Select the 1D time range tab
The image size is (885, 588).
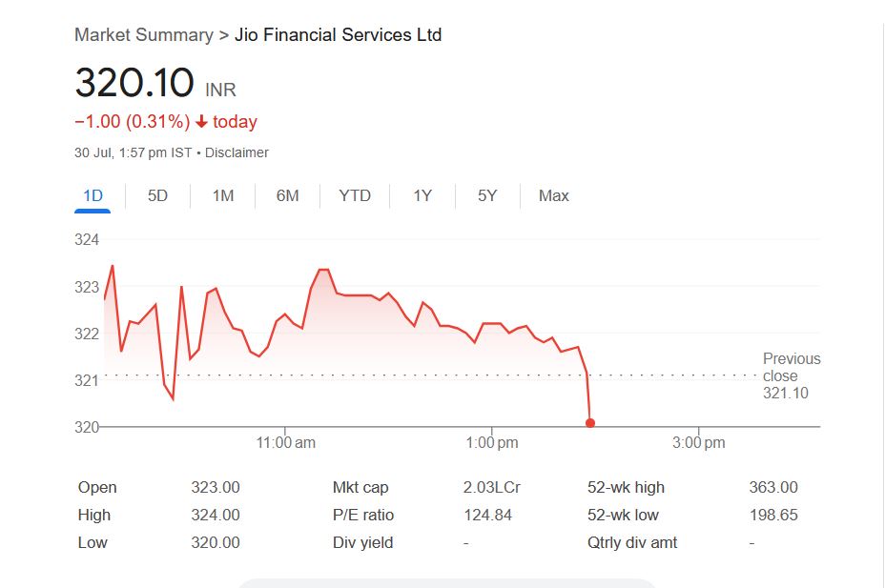coord(93,195)
